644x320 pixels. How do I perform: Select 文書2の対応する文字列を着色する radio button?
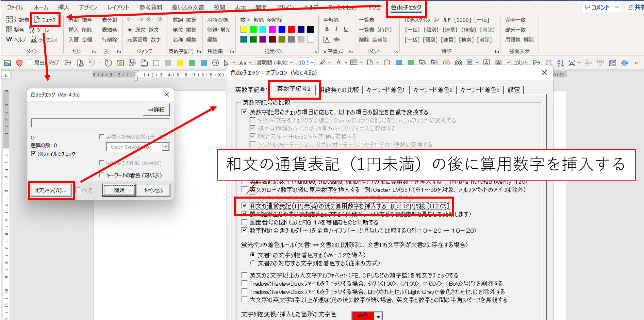point(252,263)
